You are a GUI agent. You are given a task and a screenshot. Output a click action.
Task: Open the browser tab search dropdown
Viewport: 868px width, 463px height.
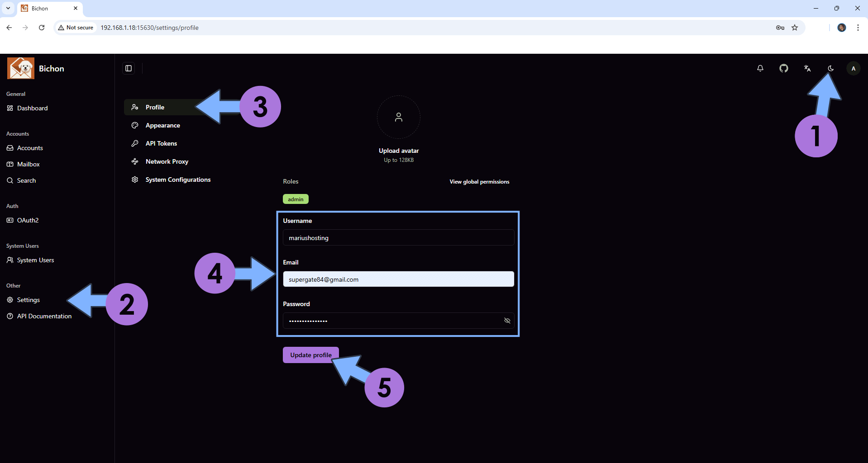(8, 8)
